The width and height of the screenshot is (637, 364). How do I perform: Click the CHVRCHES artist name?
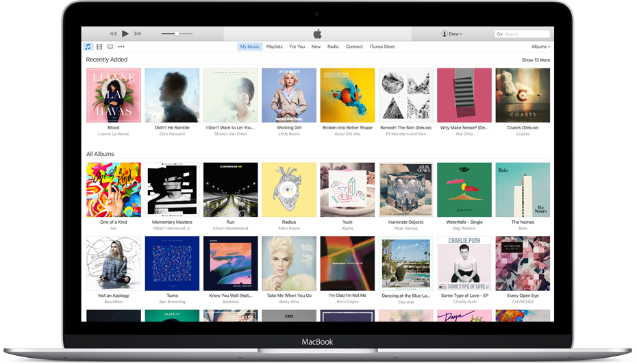pyautogui.click(x=523, y=302)
